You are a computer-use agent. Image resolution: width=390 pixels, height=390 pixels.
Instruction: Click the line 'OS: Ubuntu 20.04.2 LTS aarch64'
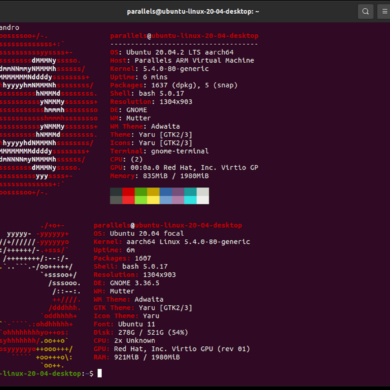172,52
